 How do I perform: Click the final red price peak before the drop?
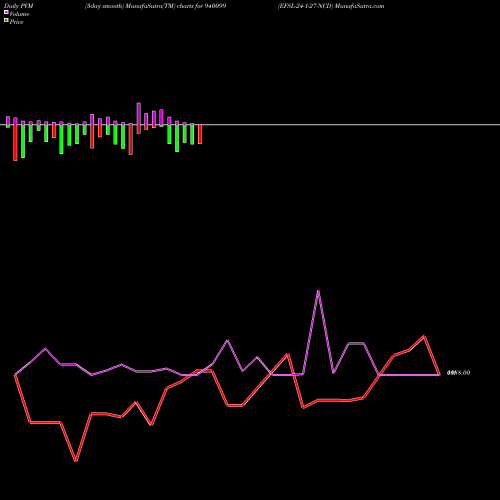point(424,336)
